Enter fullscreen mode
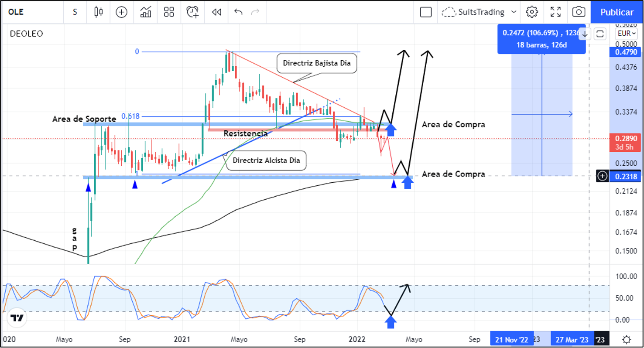This screenshot has width=644, height=348. tap(555, 12)
